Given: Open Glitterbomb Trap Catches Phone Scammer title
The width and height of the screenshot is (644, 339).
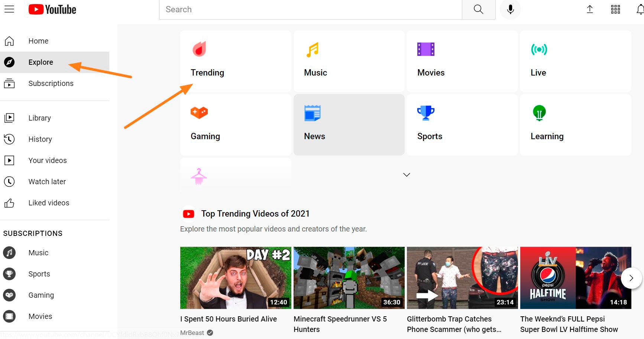Looking at the screenshot, I should tap(454, 324).
